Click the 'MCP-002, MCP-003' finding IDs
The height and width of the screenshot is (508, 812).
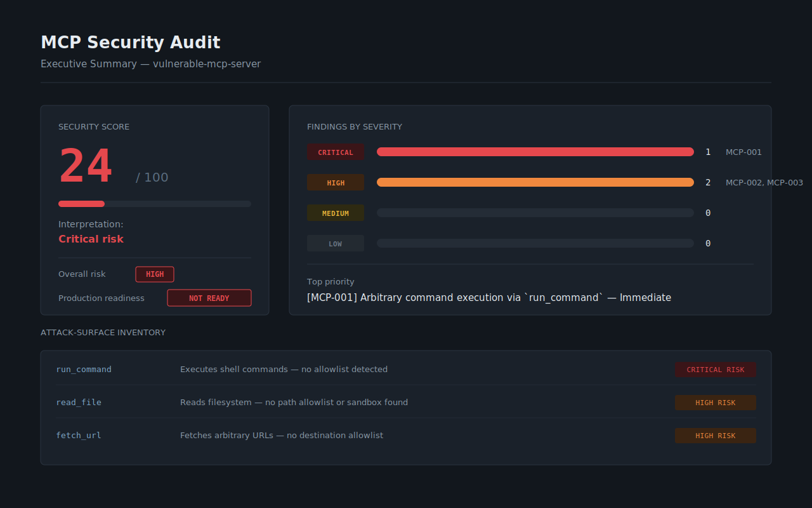pos(764,183)
